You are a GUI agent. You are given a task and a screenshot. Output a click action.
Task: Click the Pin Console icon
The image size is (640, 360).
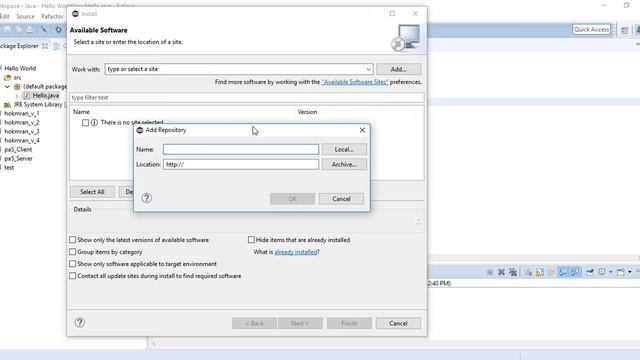[x=590, y=272]
